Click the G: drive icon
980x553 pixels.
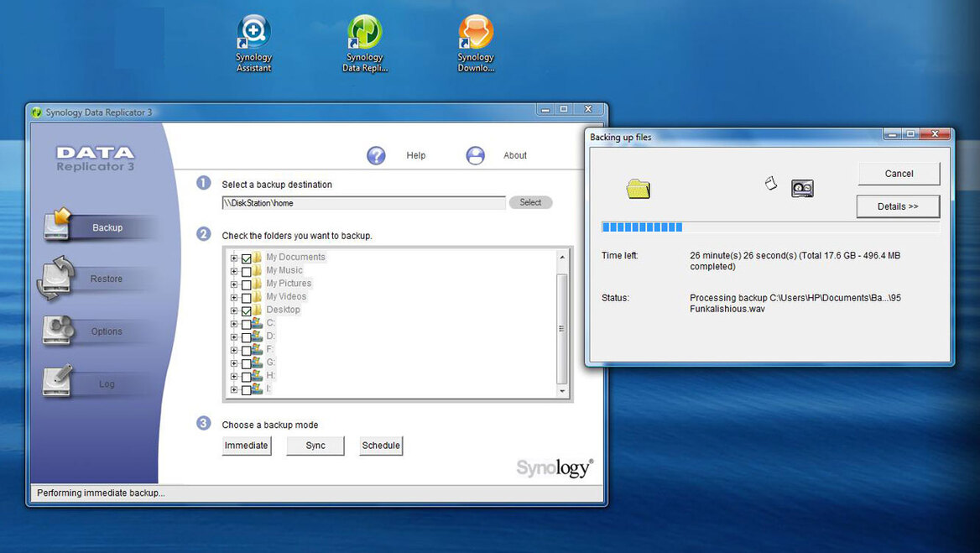pyautogui.click(x=257, y=362)
